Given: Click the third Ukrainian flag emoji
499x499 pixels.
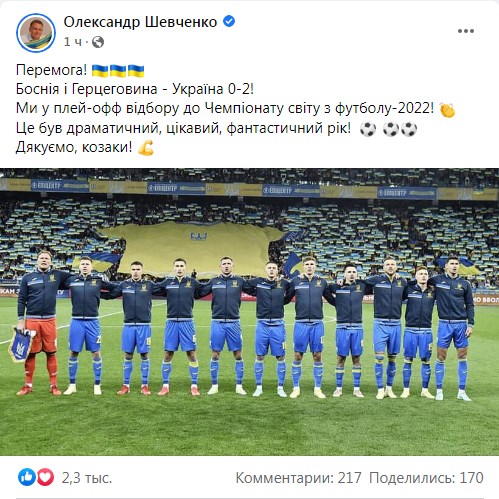Looking at the screenshot, I should tap(136, 71).
